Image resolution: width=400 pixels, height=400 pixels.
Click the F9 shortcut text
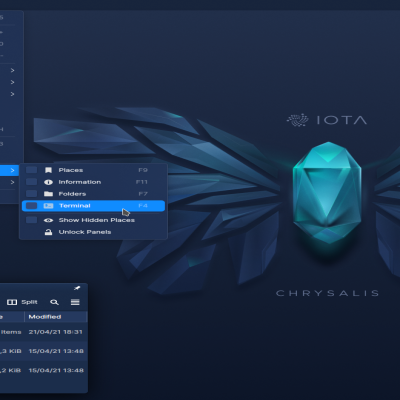143,170
